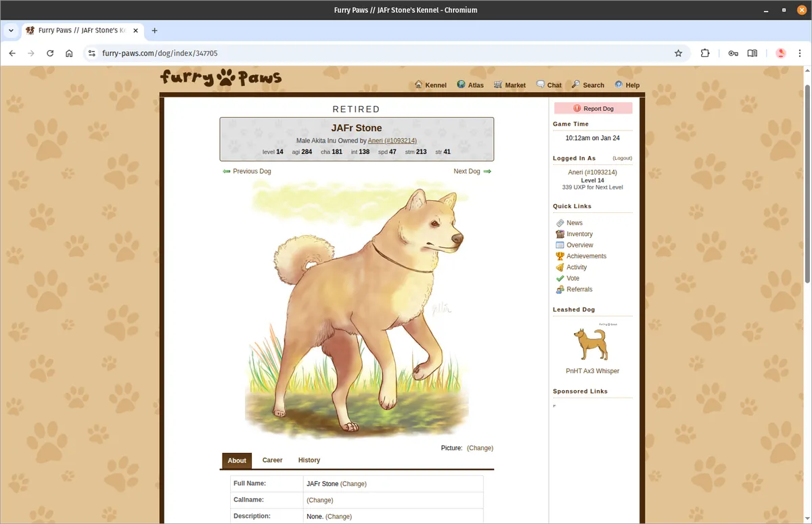This screenshot has width=812, height=524.
Task: Open the Help icon in navigation
Action: click(x=618, y=85)
